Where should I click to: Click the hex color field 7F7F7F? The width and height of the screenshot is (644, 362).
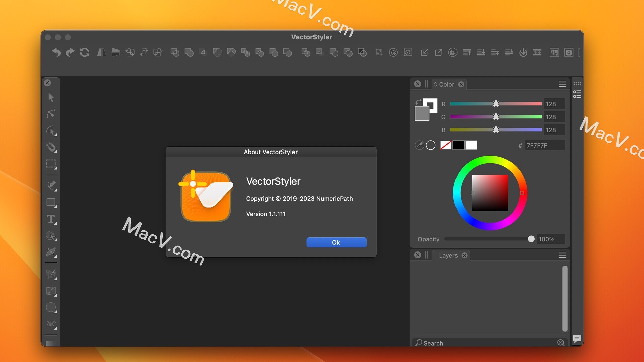point(544,145)
